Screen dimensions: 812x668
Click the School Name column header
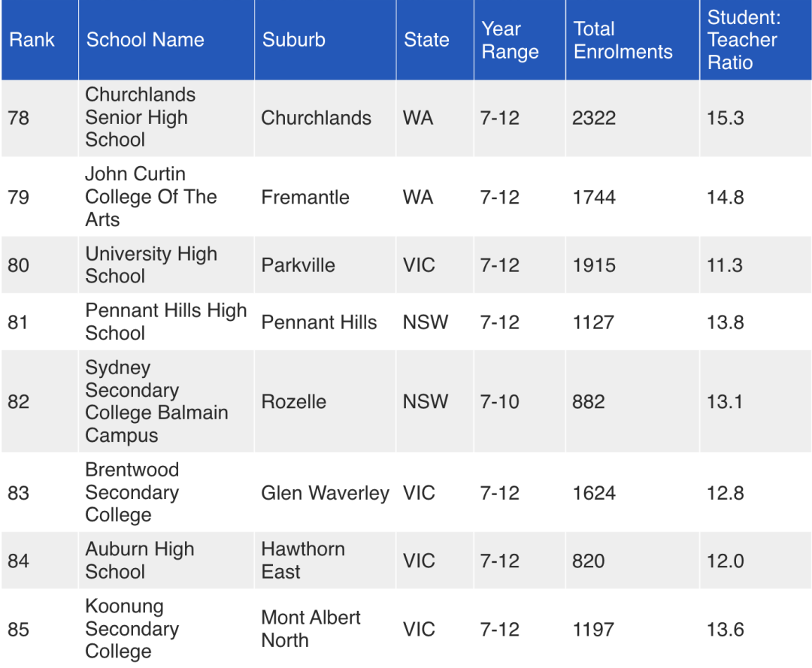145,40
